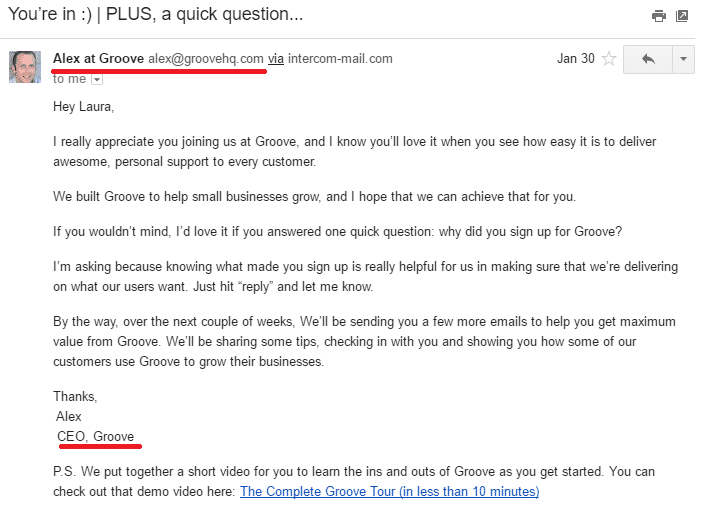Click the 'Hey Laura,' greeting text
Viewport: 707px width, 519px height.
coord(86,104)
